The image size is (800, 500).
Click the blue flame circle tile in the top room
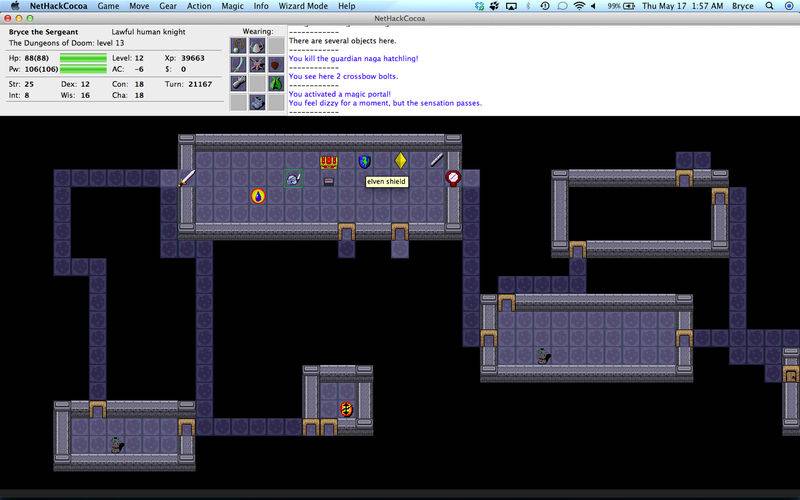coord(258,196)
